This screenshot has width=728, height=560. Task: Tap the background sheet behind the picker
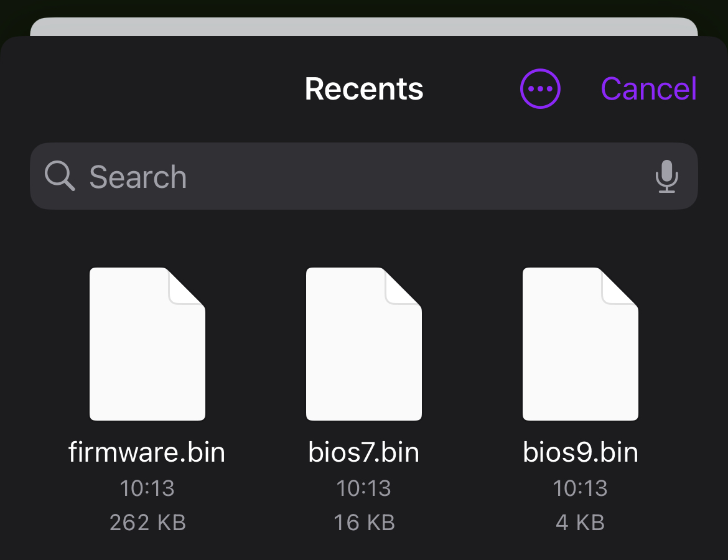point(364,26)
